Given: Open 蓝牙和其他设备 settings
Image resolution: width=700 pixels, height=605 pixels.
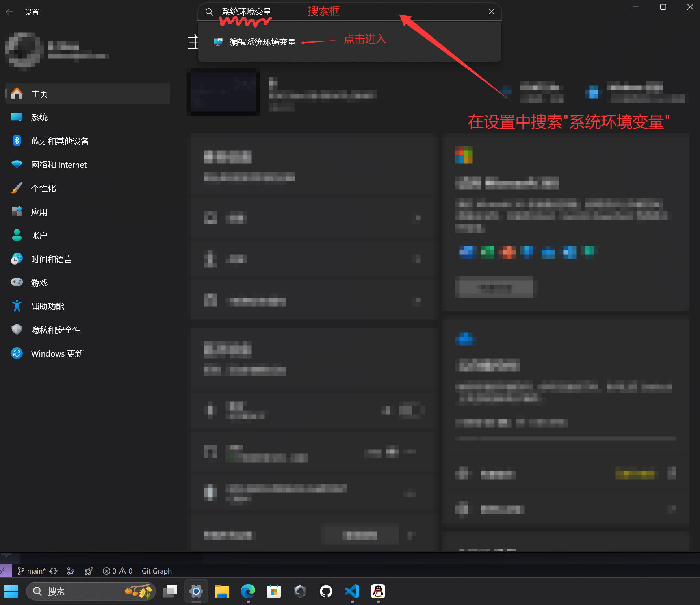Looking at the screenshot, I should coord(60,141).
